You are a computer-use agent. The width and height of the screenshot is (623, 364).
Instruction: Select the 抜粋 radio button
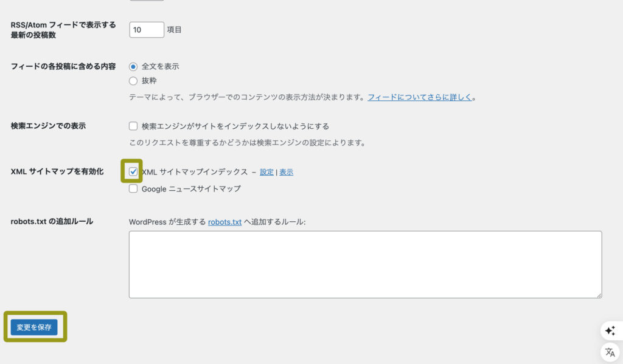pyautogui.click(x=133, y=80)
